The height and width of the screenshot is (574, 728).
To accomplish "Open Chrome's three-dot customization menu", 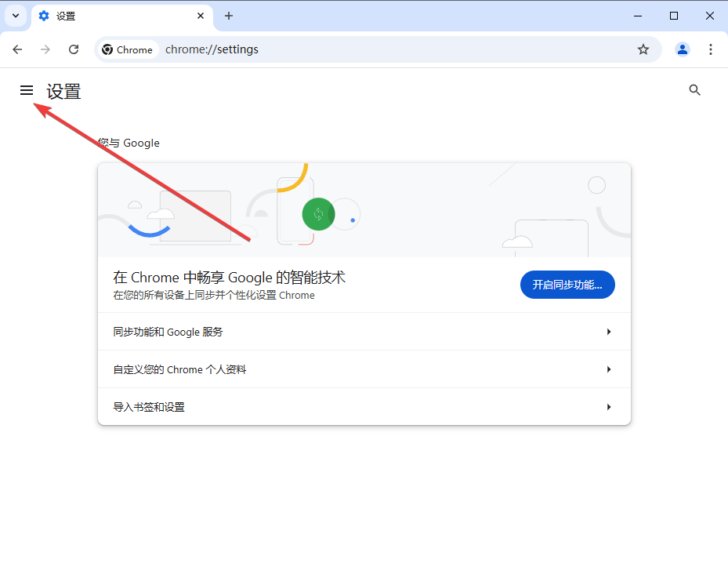I will pos(711,49).
